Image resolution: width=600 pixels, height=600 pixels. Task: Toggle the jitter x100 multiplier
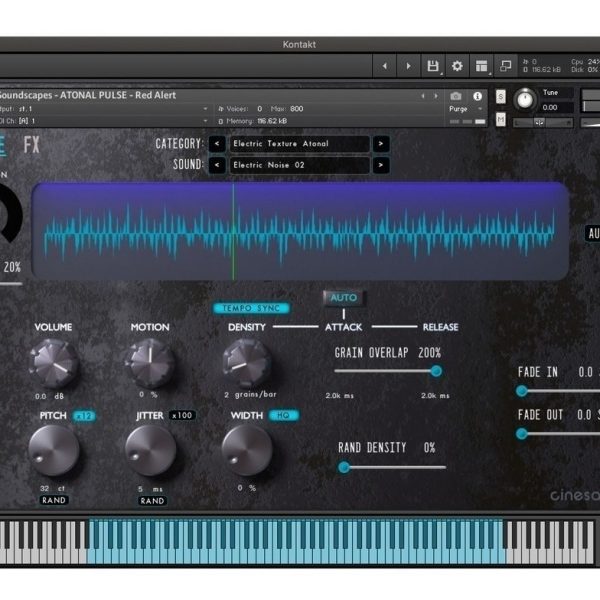[x=182, y=416]
